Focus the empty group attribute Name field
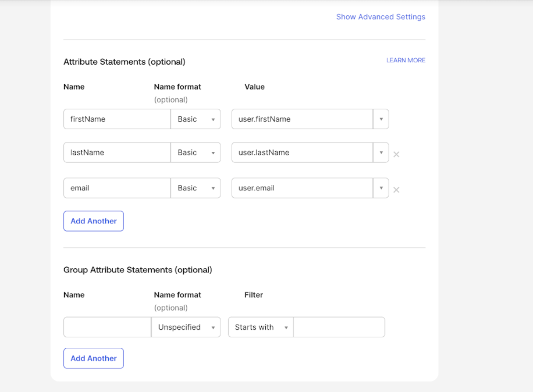 [x=107, y=327]
